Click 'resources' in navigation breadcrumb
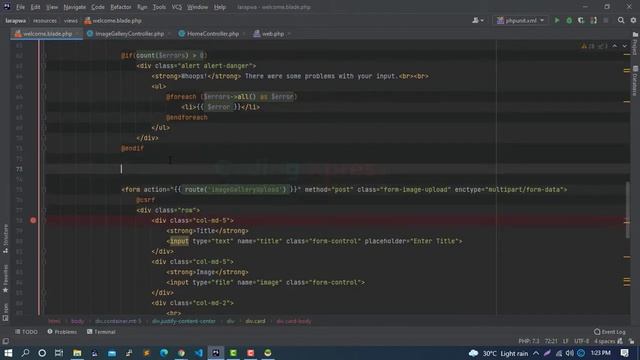Image resolution: width=640 pixels, height=360 pixels. click(45, 20)
